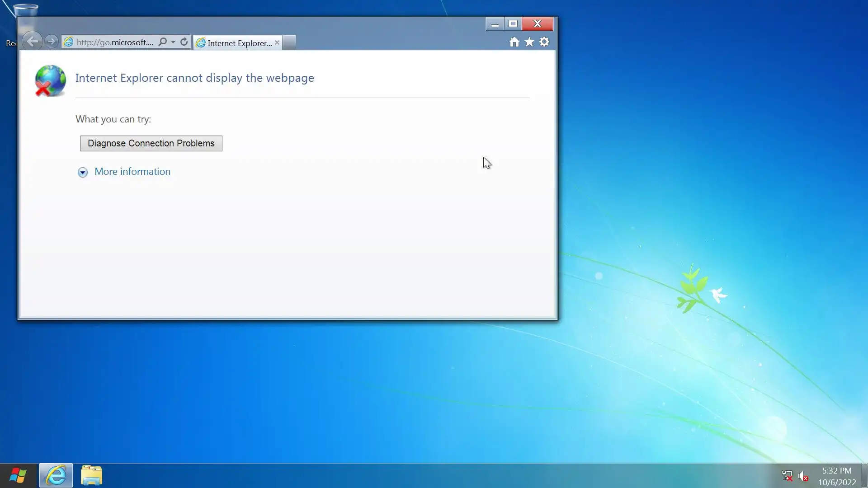Click the address bar search magnifier
Image resolution: width=868 pixels, height=488 pixels.
click(163, 42)
